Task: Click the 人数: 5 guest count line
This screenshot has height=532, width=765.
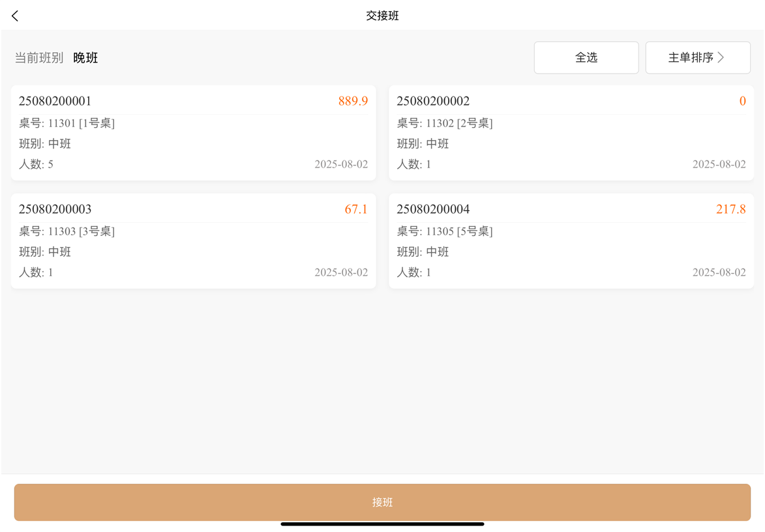Action: point(37,164)
